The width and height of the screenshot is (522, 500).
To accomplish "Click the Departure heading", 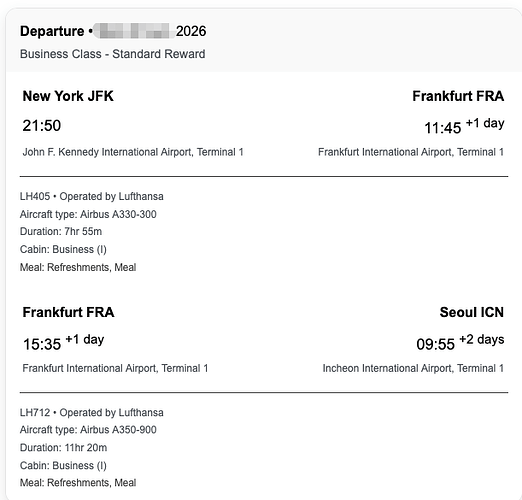I will [52, 31].
